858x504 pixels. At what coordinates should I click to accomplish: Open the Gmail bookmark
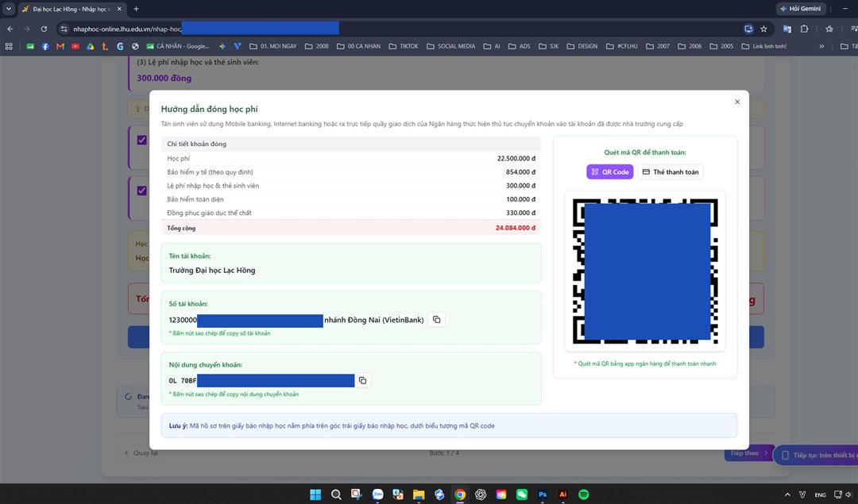point(60,47)
